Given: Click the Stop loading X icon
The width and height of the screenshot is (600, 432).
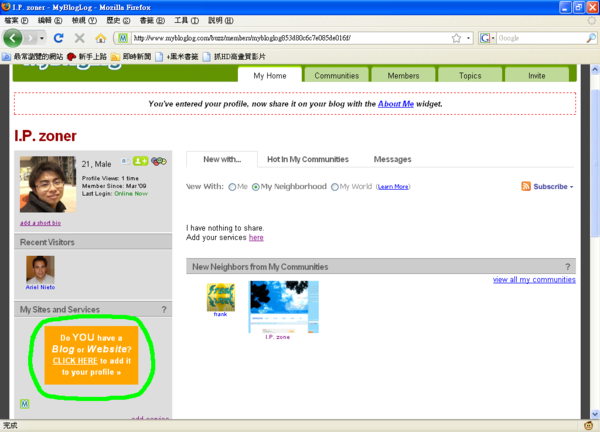Looking at the screenshot, I should coord(80,38).
